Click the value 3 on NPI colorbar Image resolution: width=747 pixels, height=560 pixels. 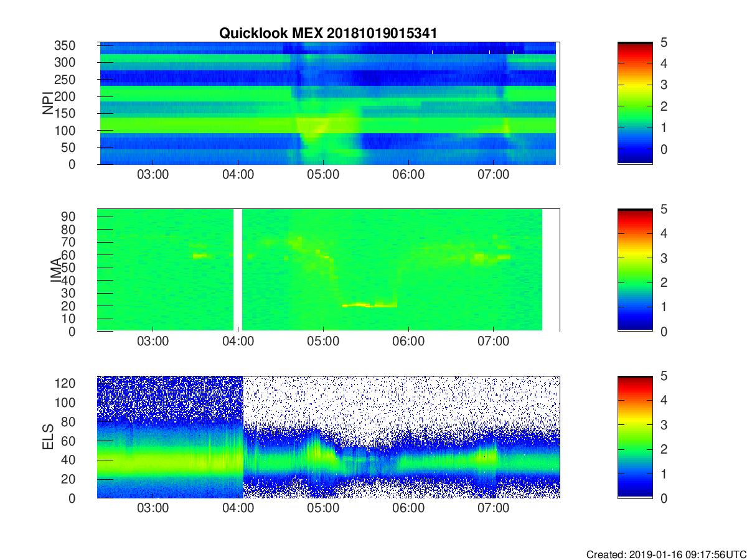tap(664, 85)
